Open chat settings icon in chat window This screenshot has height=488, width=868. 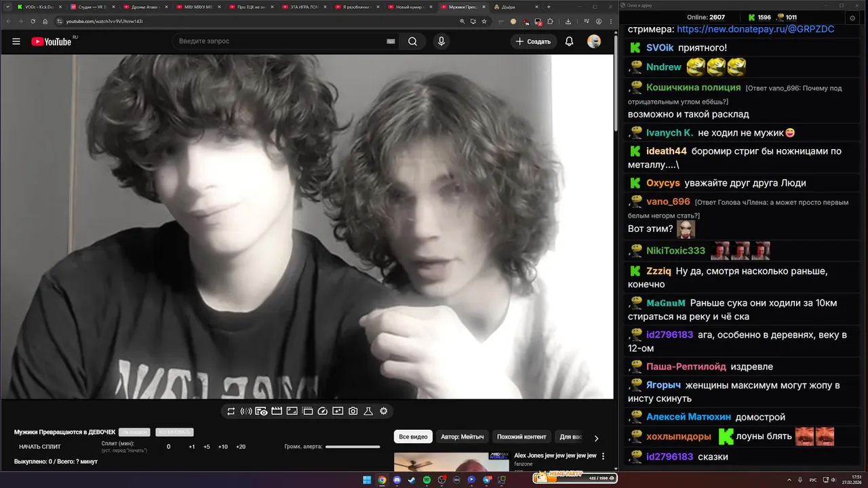[x=852, y=17]
